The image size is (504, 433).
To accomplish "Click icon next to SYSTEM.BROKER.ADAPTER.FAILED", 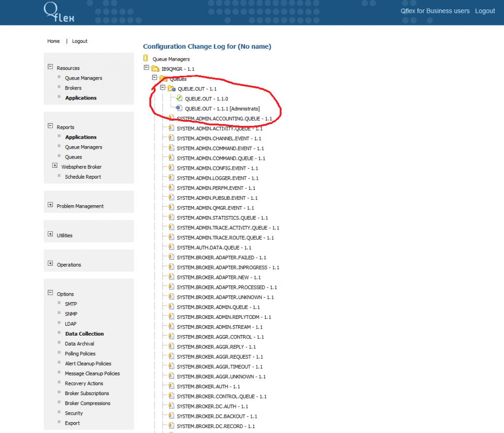I will [x=171, y=257].
